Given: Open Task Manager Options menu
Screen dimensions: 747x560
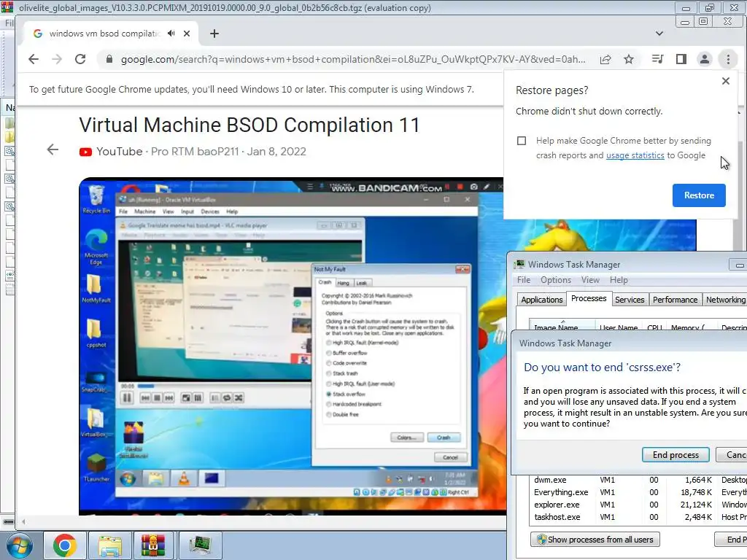Looking at the screenshot, I should coord(555,280).
